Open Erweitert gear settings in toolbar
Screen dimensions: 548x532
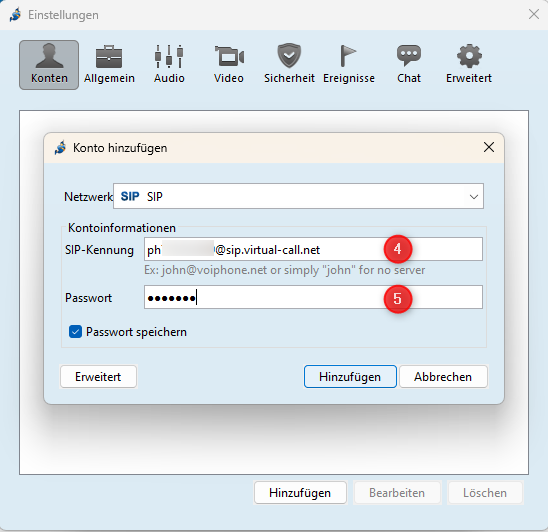pyautogui.click(x=469, y=65)
